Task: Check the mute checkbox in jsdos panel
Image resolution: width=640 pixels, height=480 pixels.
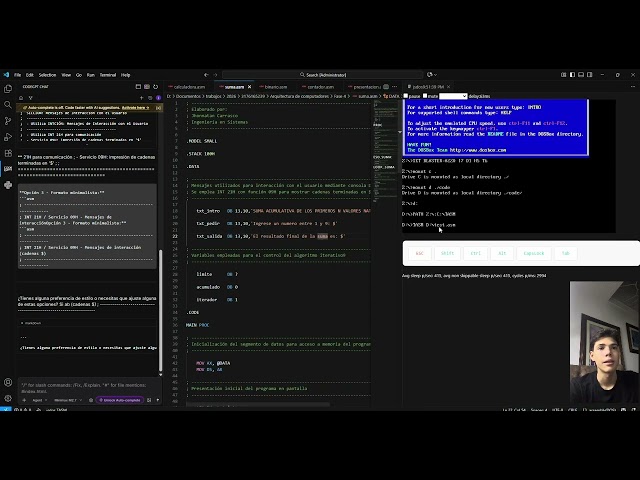Action: point(425,96)
